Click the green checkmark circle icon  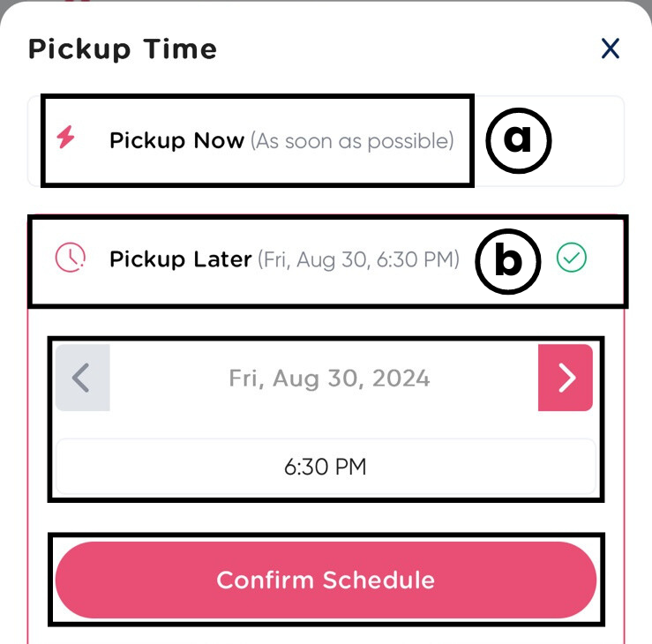coord(572,258)
